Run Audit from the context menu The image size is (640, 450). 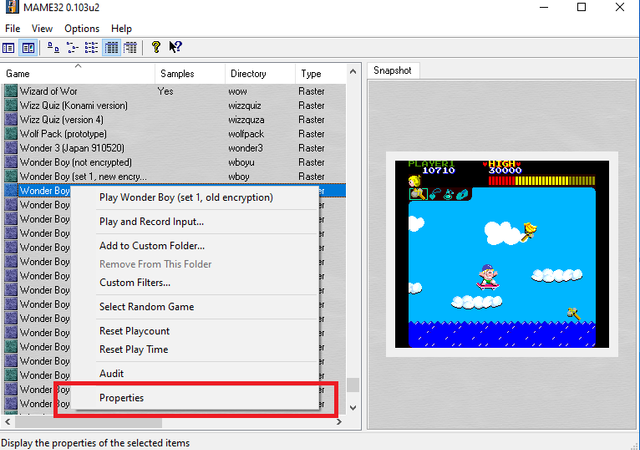pyautogui.click(x=195, y=374)
